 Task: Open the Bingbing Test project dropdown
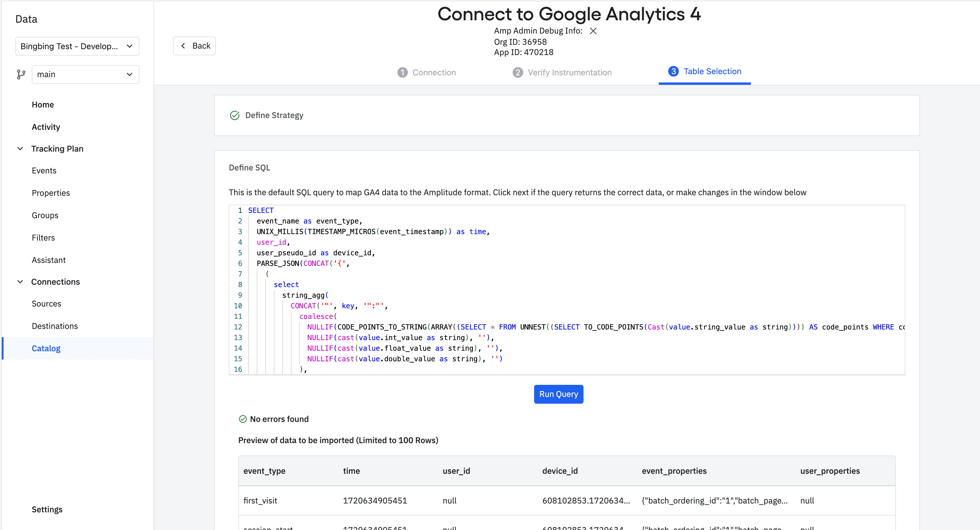(x=77, y=46)
